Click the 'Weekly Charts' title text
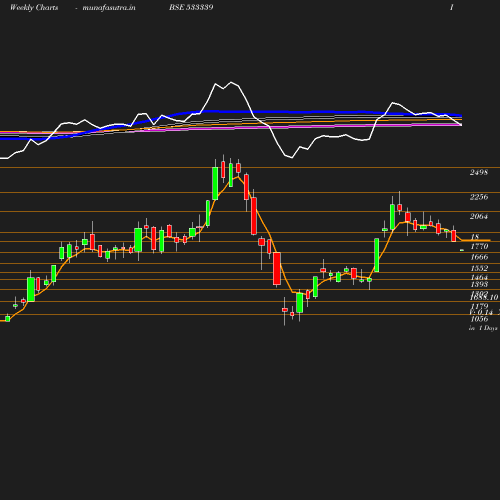 (34, 7)
